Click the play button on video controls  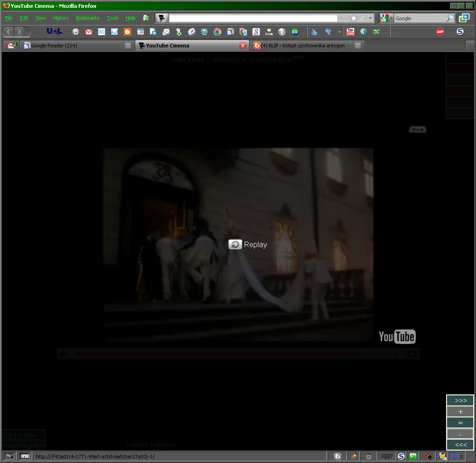coord(64,353)
